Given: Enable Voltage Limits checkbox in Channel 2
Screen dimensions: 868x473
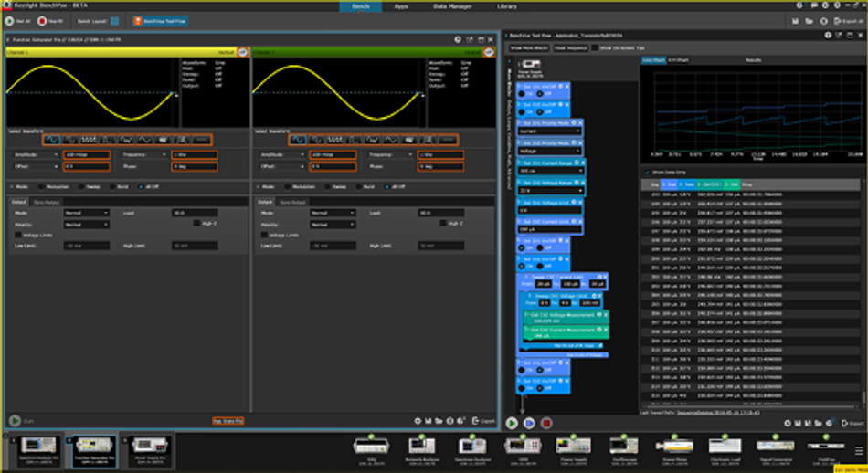Looking at the screenshot, I should click(264, 235).
